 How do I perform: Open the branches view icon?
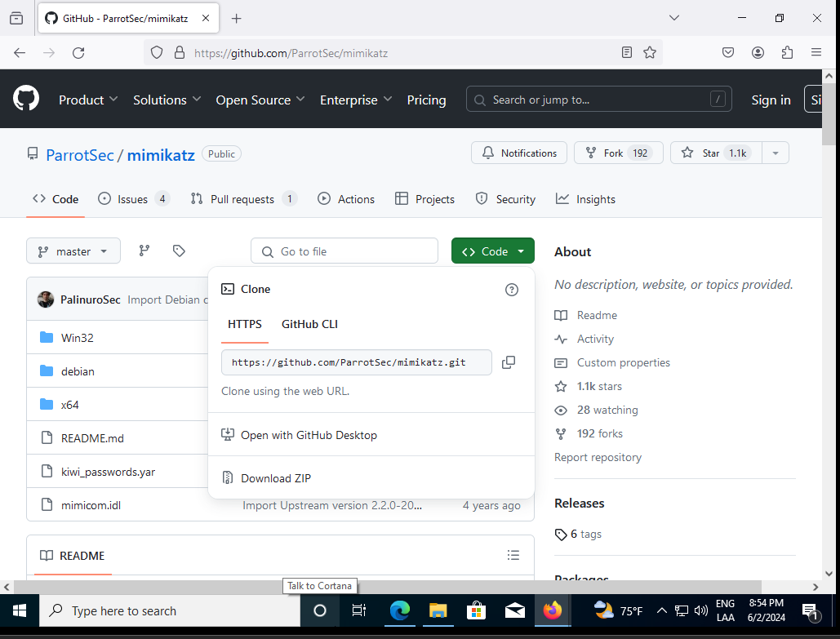(144, 251)
